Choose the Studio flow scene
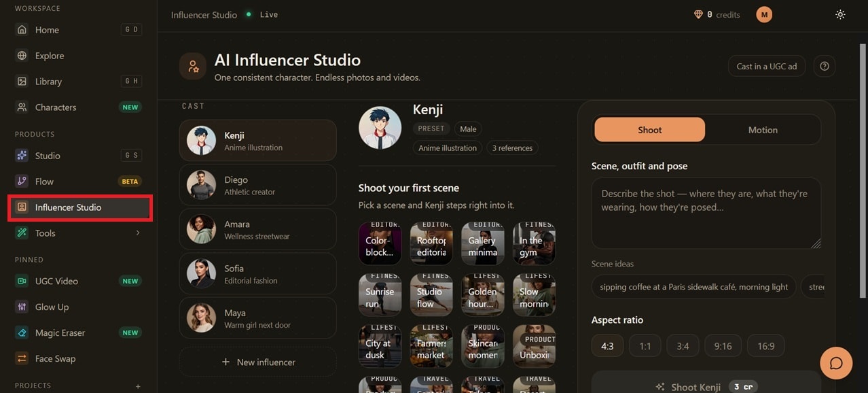The image size is (868, 393). coord(431,295)
